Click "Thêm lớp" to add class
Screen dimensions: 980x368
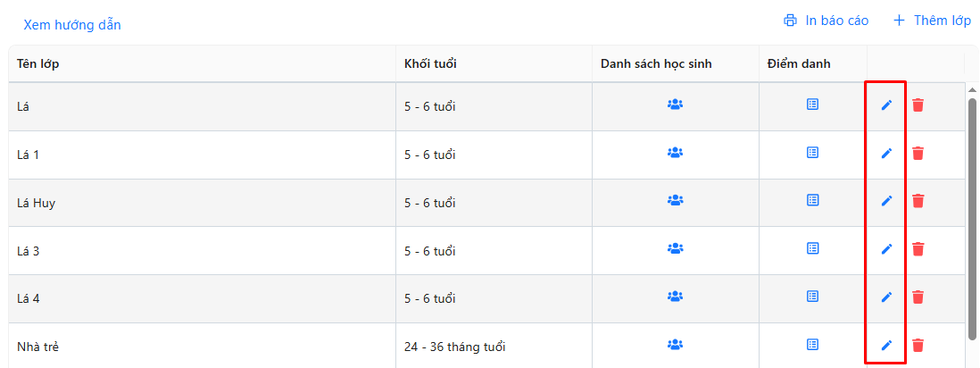pos(932,21)
